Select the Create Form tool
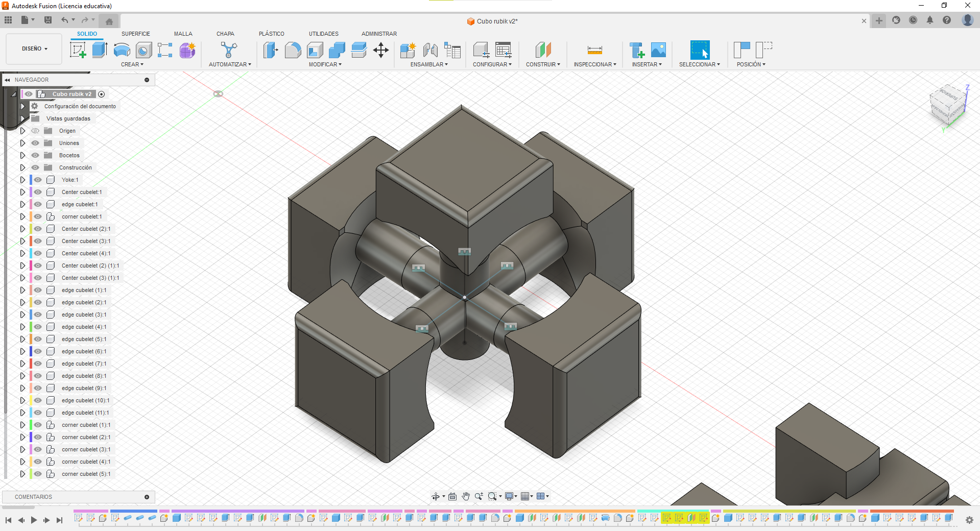Screen dimensions: 980x531 click(187, 50)
